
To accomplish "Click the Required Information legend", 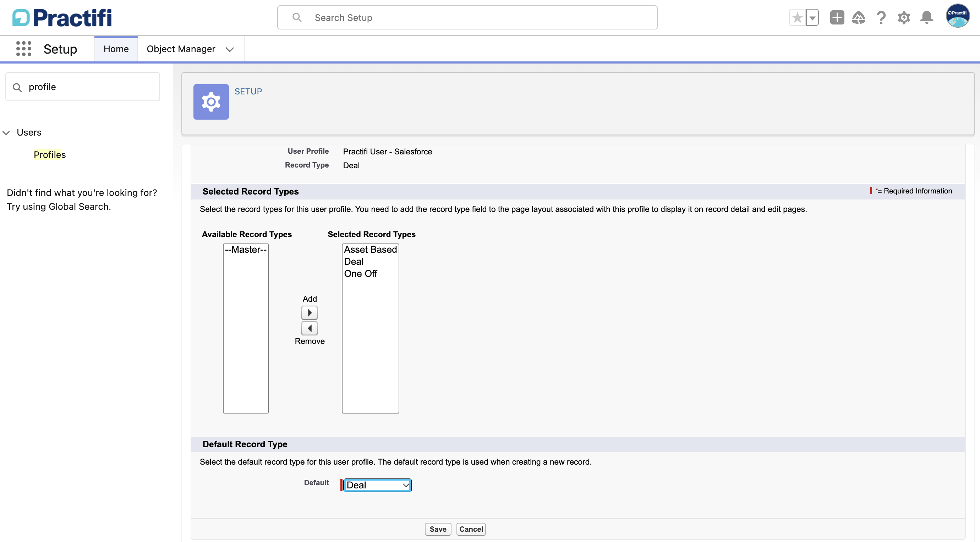I will [x=911, y=191].
